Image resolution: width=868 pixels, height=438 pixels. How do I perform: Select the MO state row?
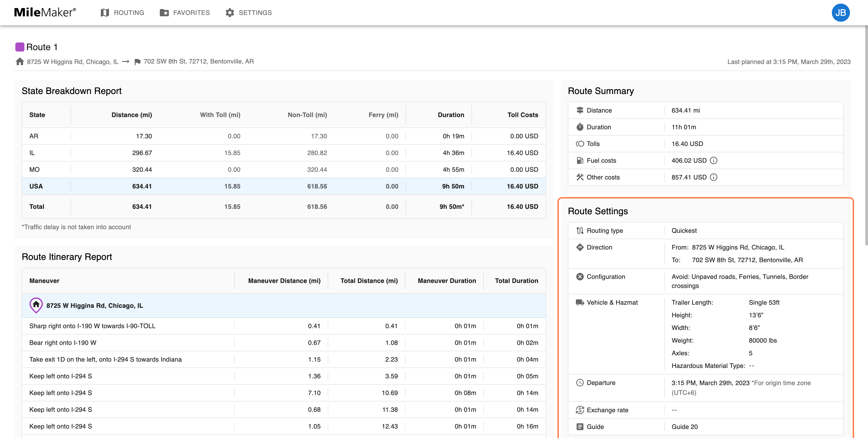[284, 170]
